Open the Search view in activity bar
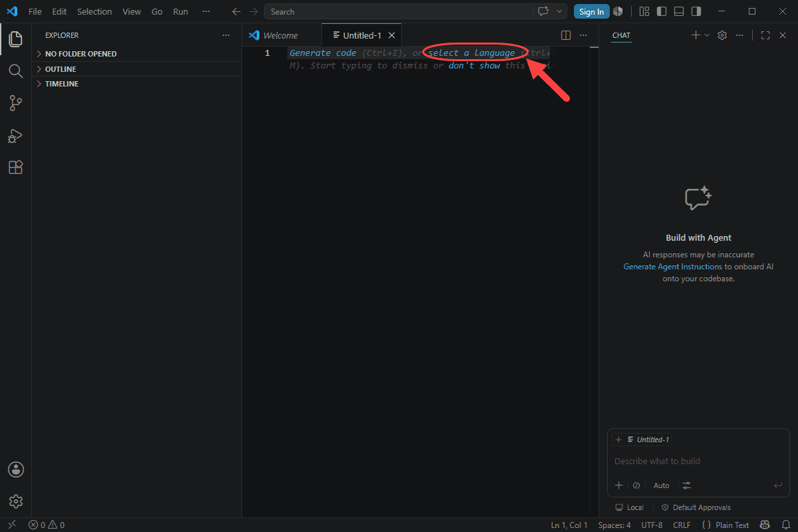 point(15,70)
